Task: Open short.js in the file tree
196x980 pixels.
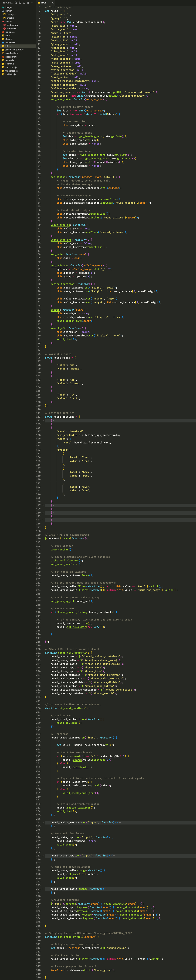Action: pos(18,18)
